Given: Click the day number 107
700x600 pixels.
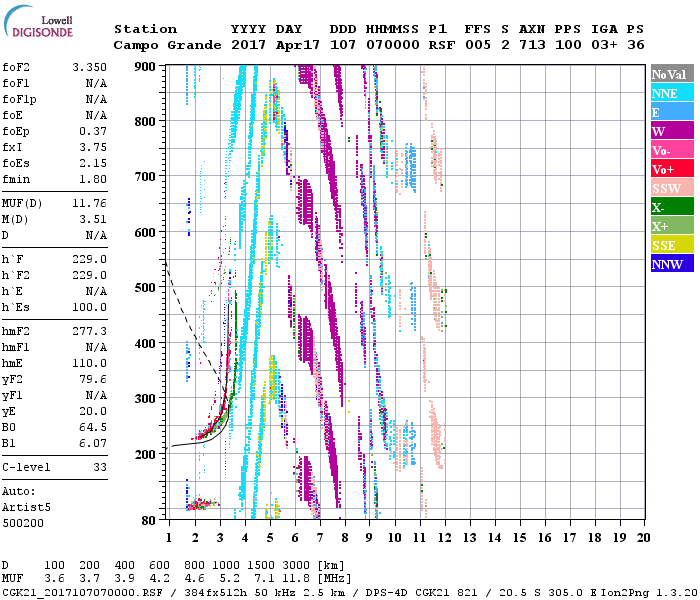Looking at the screenshot, I should pos(343,45).
